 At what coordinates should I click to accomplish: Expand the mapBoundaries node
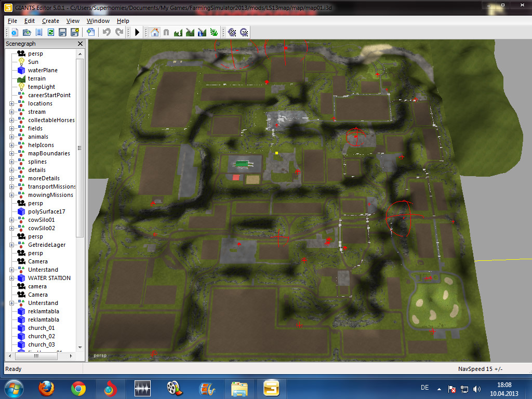[11, 153]
